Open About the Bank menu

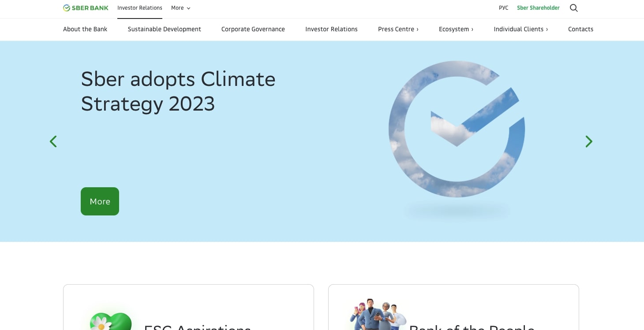tap(85, 29)
